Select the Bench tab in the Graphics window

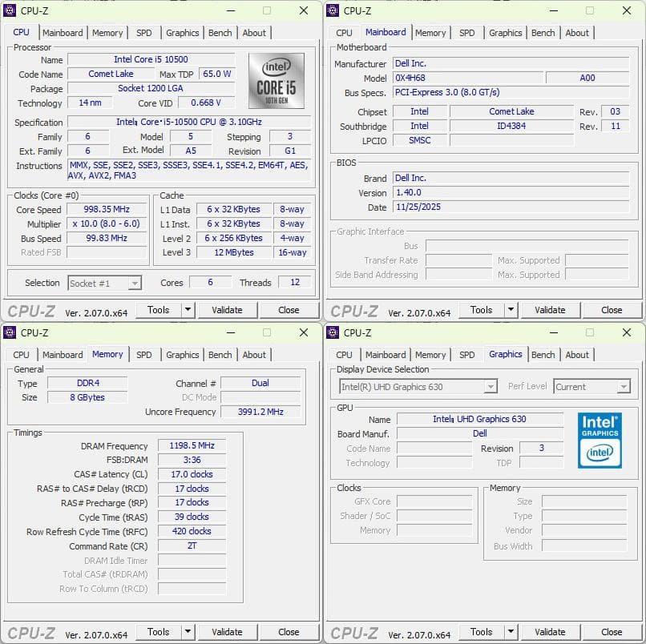pyautogui.click(x=543, y=355)
